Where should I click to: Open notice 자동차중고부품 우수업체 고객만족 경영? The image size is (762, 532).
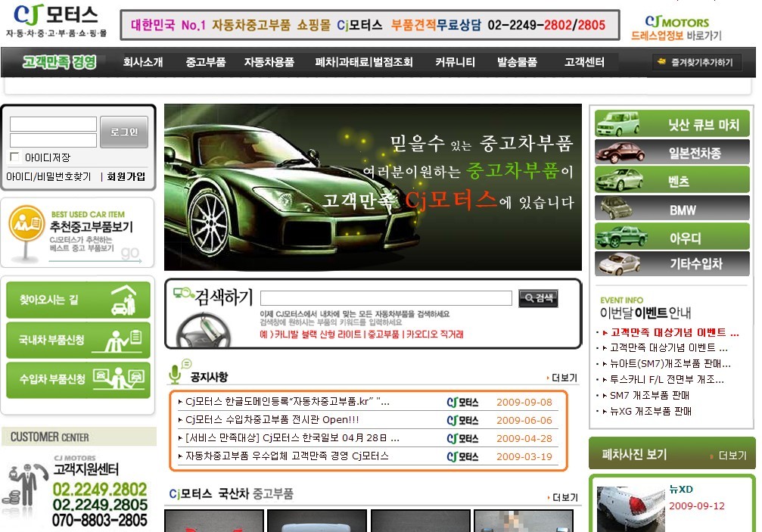tap(287, 456)
